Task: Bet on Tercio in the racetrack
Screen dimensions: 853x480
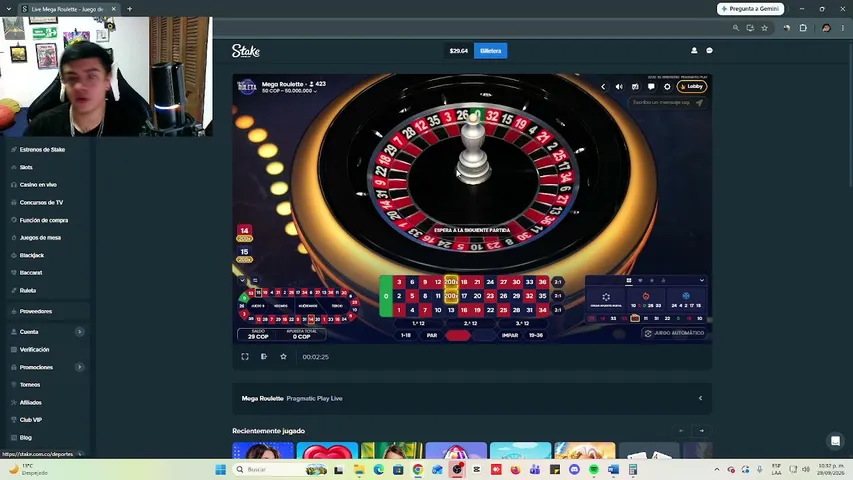Action: (x=337, y=306)
